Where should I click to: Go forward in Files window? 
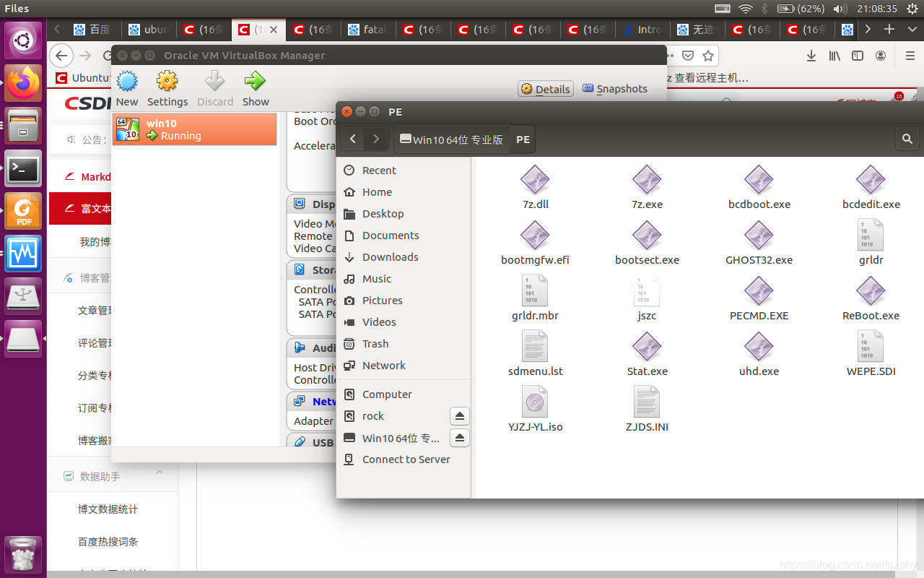pos(376,139)
